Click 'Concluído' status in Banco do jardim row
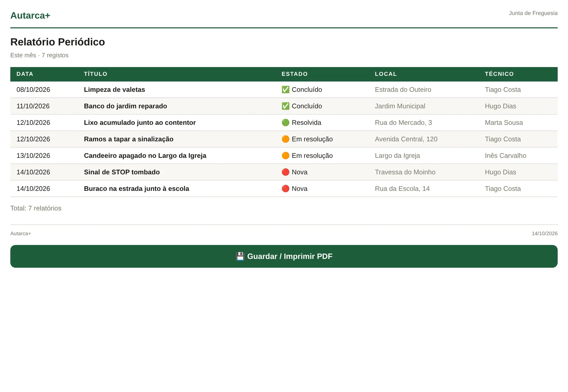Image resolution: width=568 pixels, height=392 pixels. click(x=307, y=106)
